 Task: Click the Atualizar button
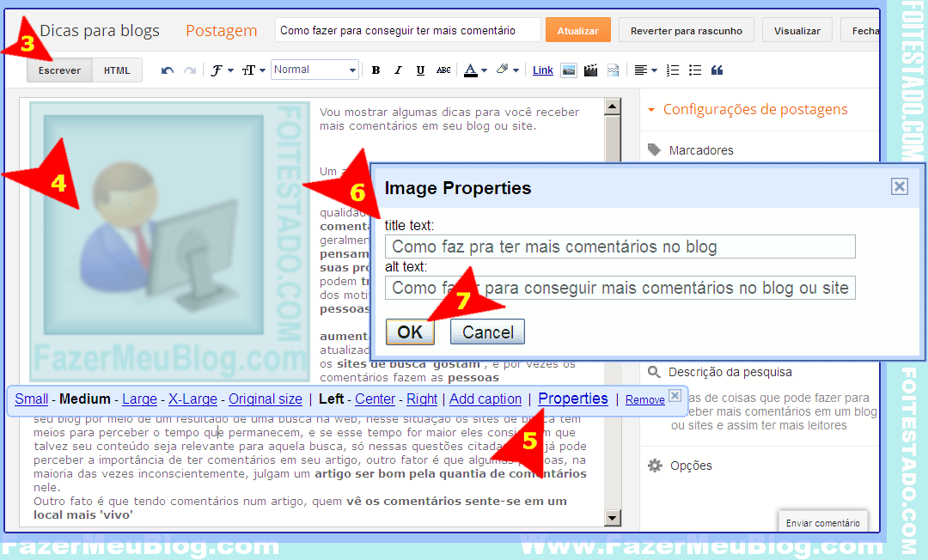pos(577,30)
